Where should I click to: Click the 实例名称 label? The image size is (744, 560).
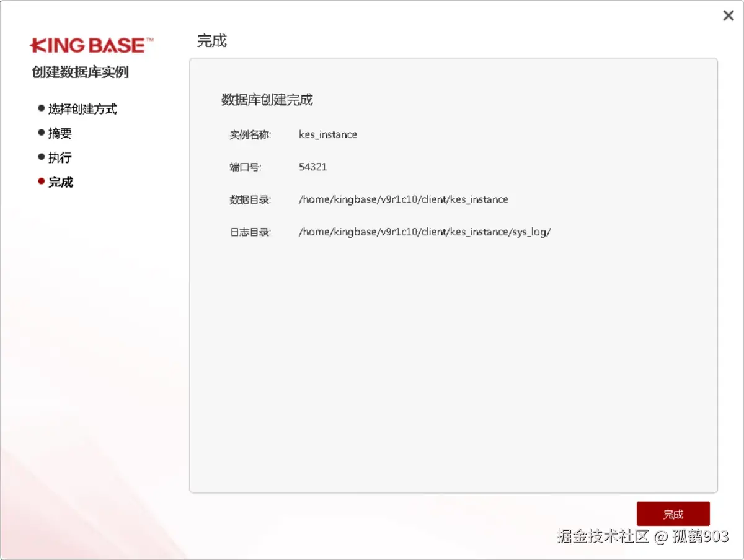(x=250, y=134)
